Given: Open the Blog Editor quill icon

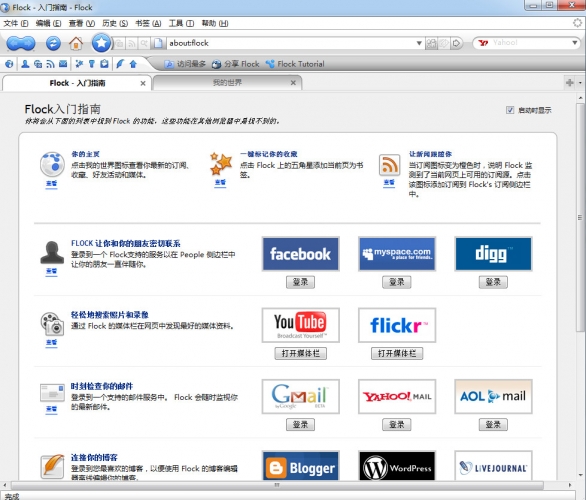Looking at the screenshot, I should click(120, 64).
